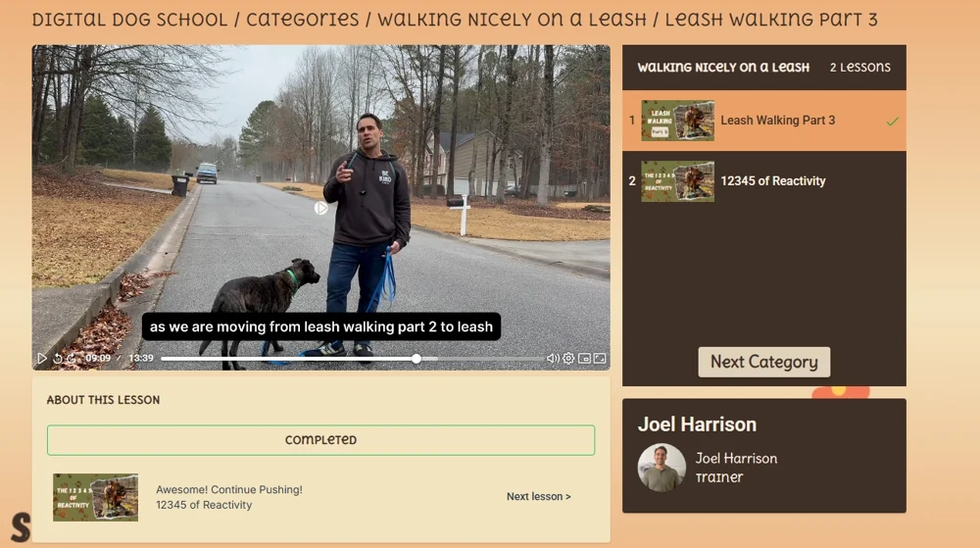The height and width of the screenshot is (548, 980).
Task: Click the Next Category button
Action: (x=763, y=362)
